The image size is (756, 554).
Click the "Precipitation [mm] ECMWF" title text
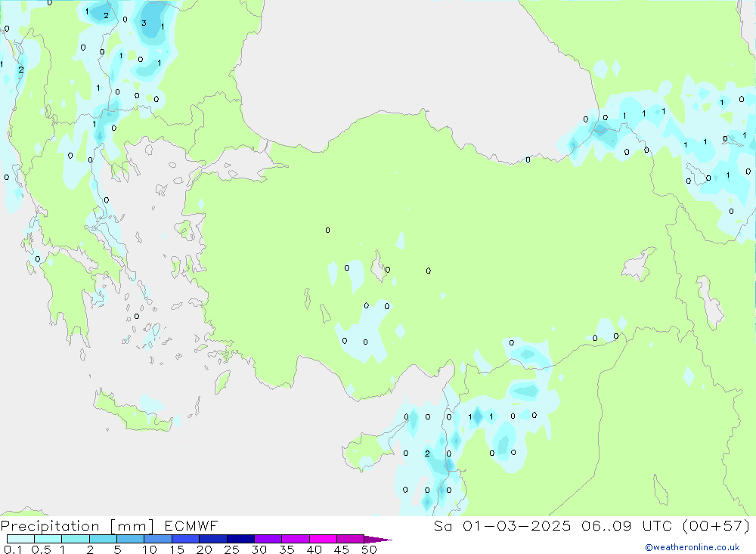109,525
